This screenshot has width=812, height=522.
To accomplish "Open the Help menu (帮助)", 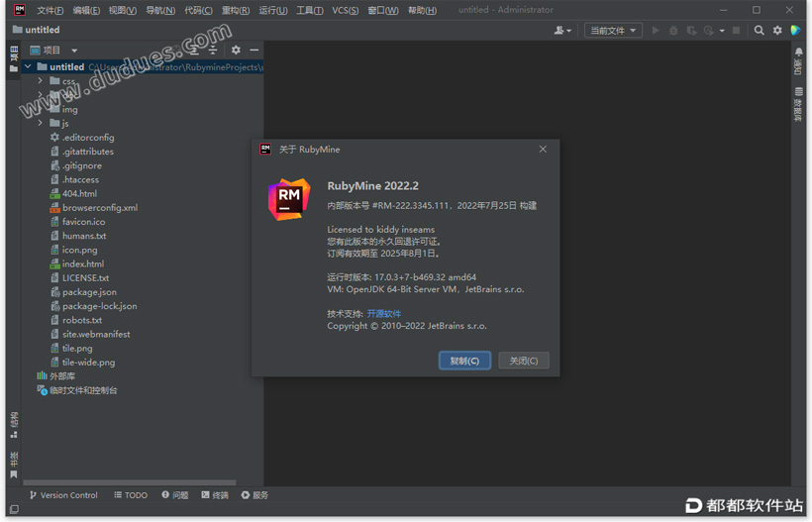I will click(x=422, y=10).
